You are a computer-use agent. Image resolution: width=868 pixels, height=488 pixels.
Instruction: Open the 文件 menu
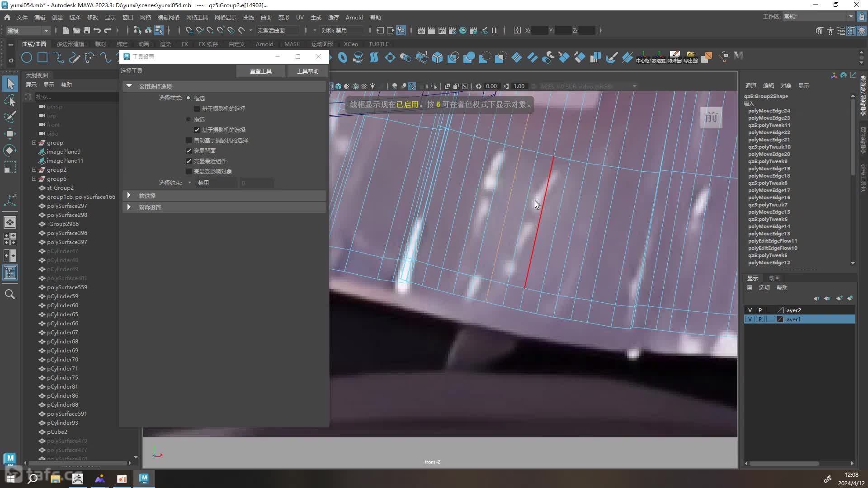(22, 17)
